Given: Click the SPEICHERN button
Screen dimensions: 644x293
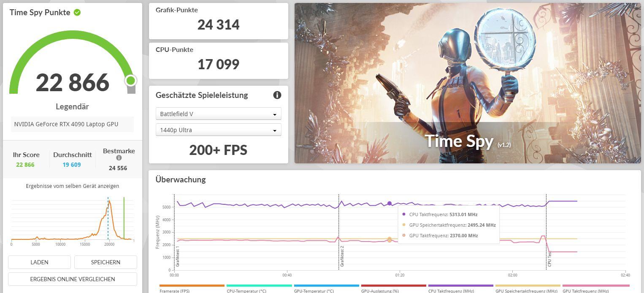Looking at the screenshot, I should pos(106,262).
